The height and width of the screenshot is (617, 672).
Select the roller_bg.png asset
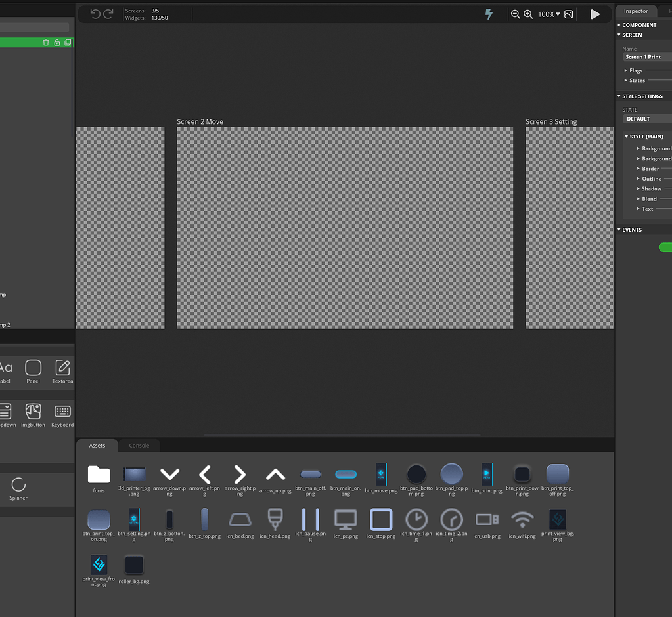click(x=134, y=570)
